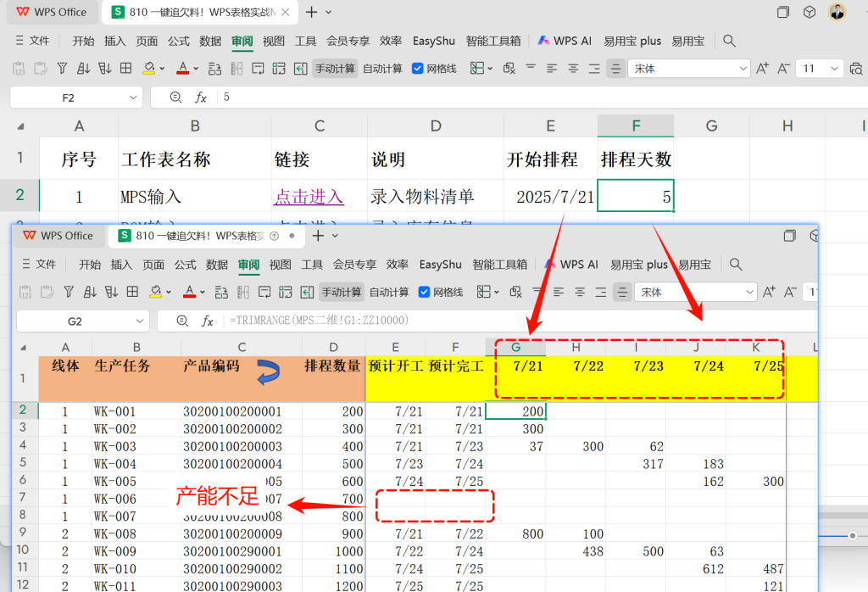Click the clear formatting icon in back window
Viewport: 868px width, 592px height.
point(509,68)
